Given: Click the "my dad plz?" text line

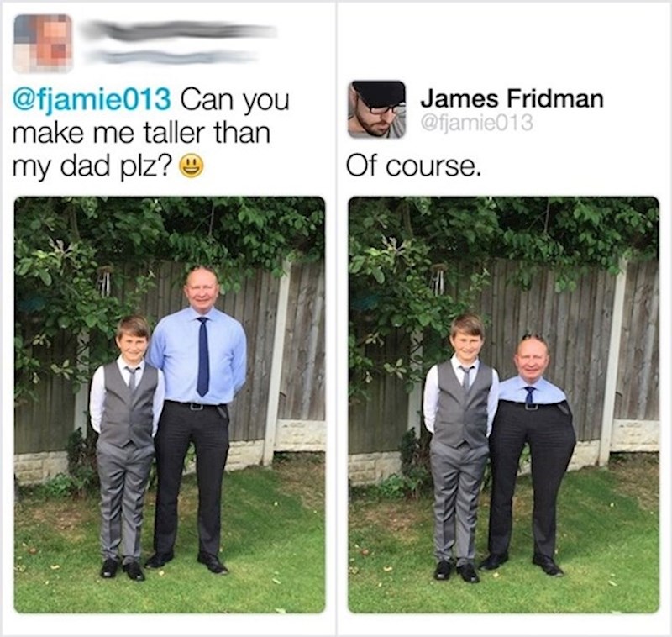Looking at the screenshot, I should [92, 167].
